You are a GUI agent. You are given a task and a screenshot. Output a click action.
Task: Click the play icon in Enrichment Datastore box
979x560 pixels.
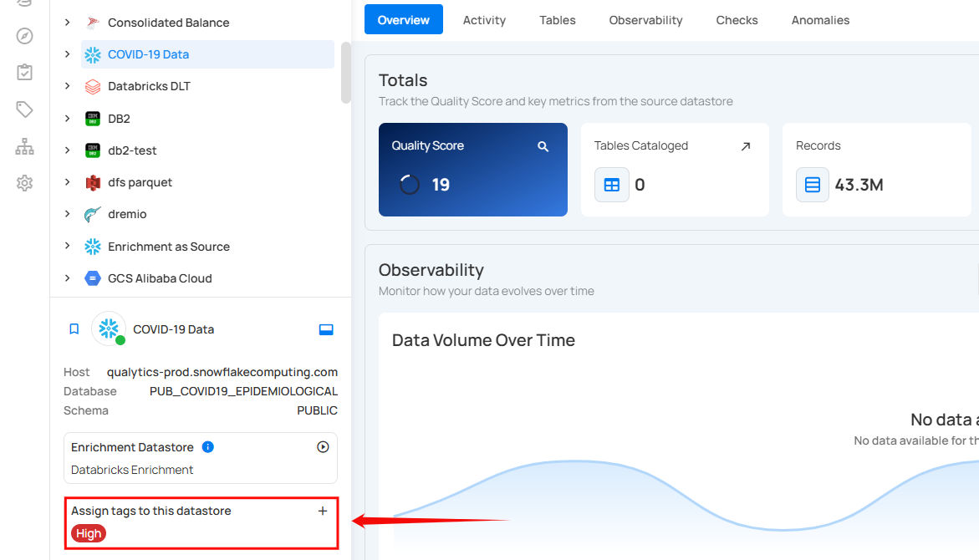323,447
